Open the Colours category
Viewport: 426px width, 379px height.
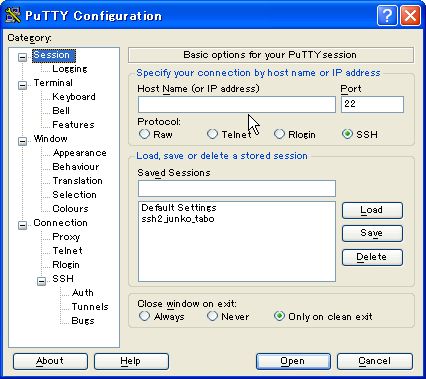70,209
